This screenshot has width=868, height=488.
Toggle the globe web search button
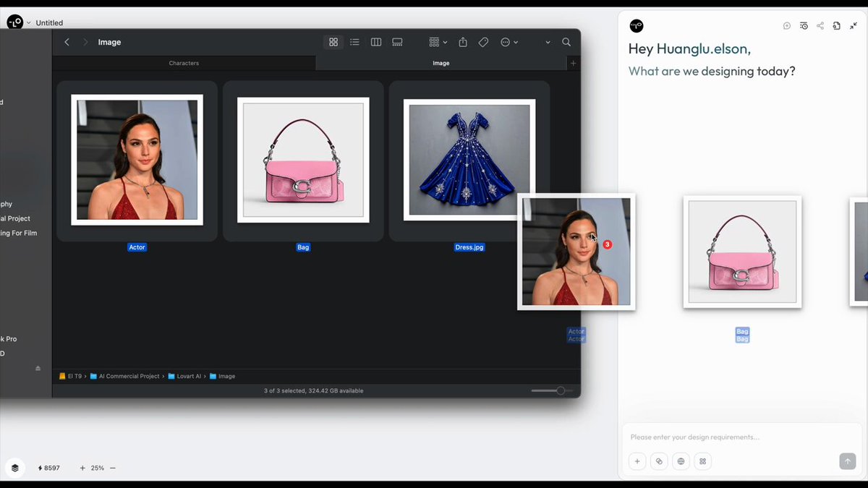tap(681, 461)
